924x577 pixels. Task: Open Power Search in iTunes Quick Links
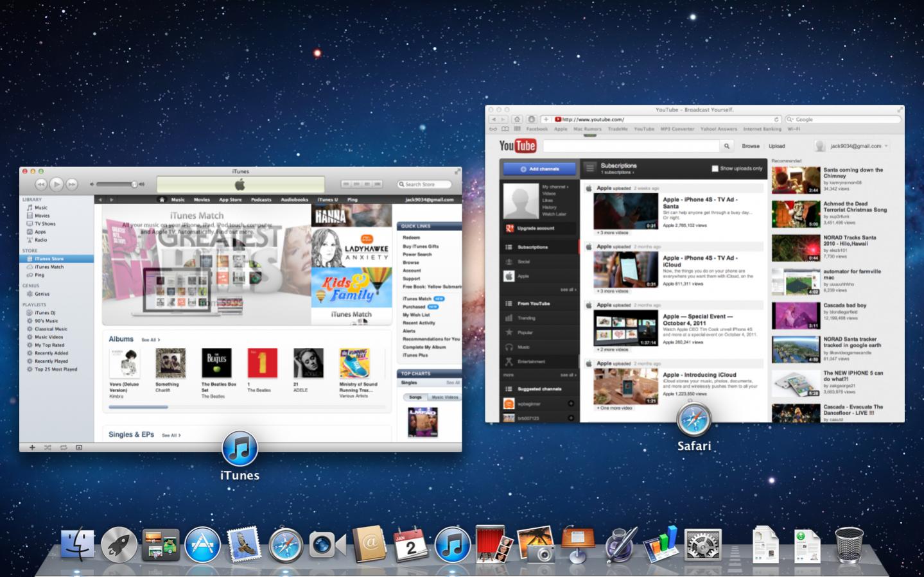click(x=417, y=254)
